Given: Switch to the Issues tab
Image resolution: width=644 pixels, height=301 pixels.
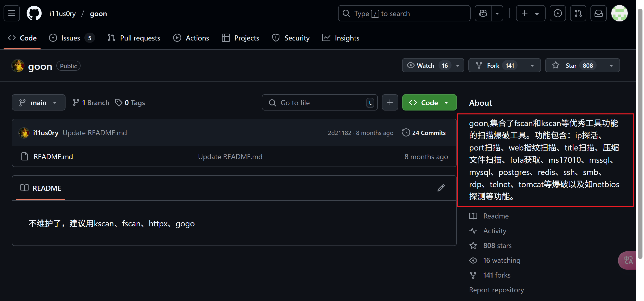Looking at the screenshot, I should [71, 38].
